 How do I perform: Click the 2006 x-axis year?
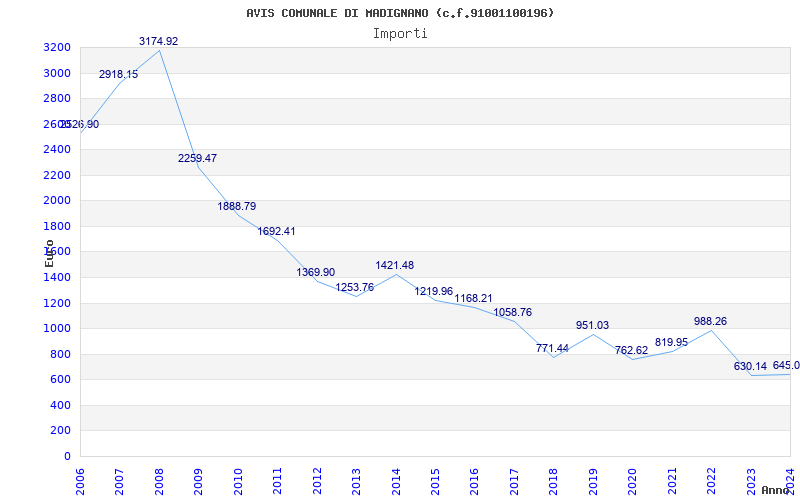[80, 482]
